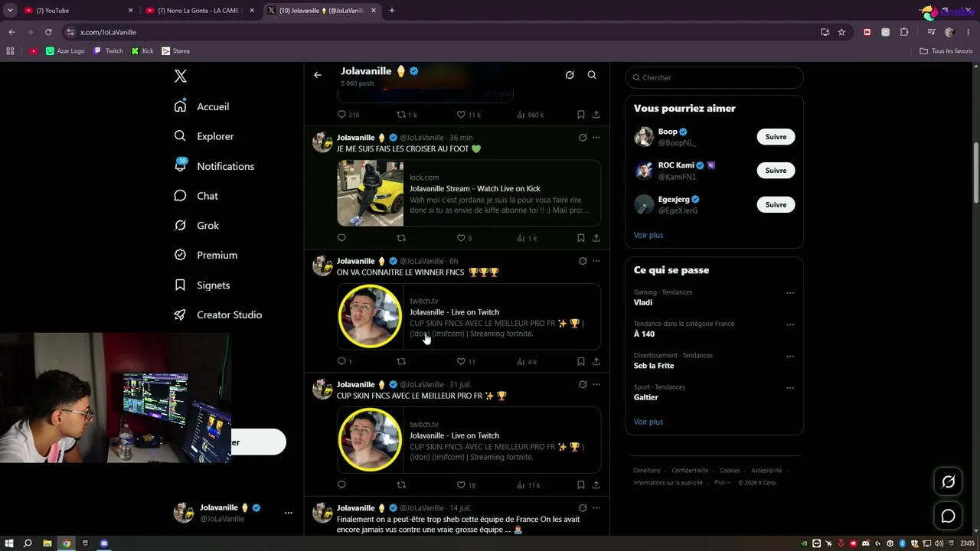The image size is (980, 551).
Task: Open the account switcher menu for @JoLaVanille
Action: 289,513
